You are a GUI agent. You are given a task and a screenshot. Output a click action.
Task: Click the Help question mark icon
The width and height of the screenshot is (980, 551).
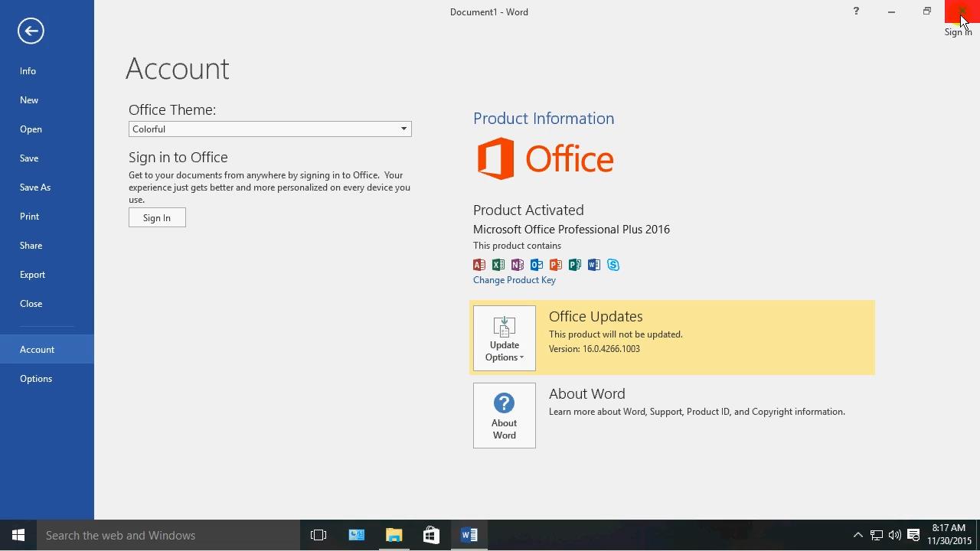tap(856, 11)
